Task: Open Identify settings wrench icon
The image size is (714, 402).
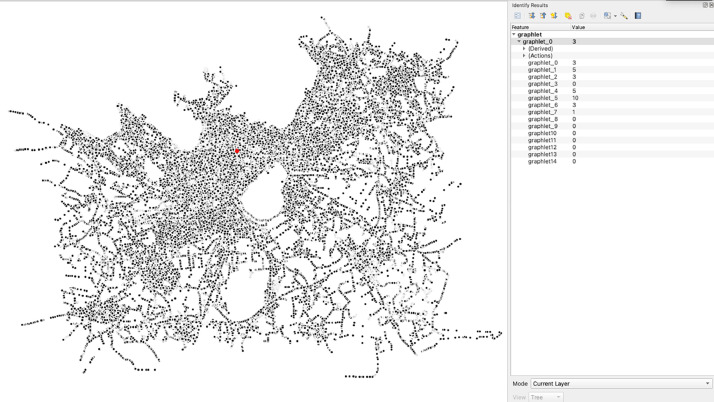Action: pyautogui.click(x=624, y=16)
